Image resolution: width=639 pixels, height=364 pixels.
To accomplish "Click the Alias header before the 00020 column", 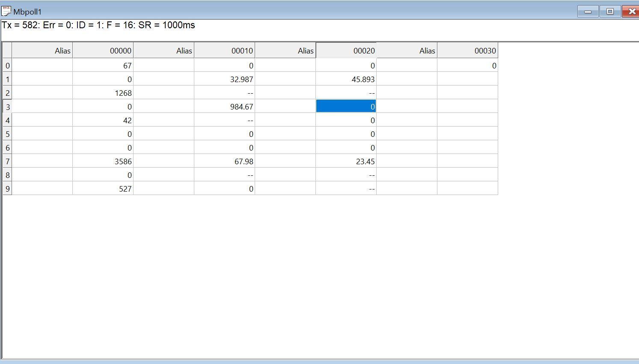I will [285, 50].
